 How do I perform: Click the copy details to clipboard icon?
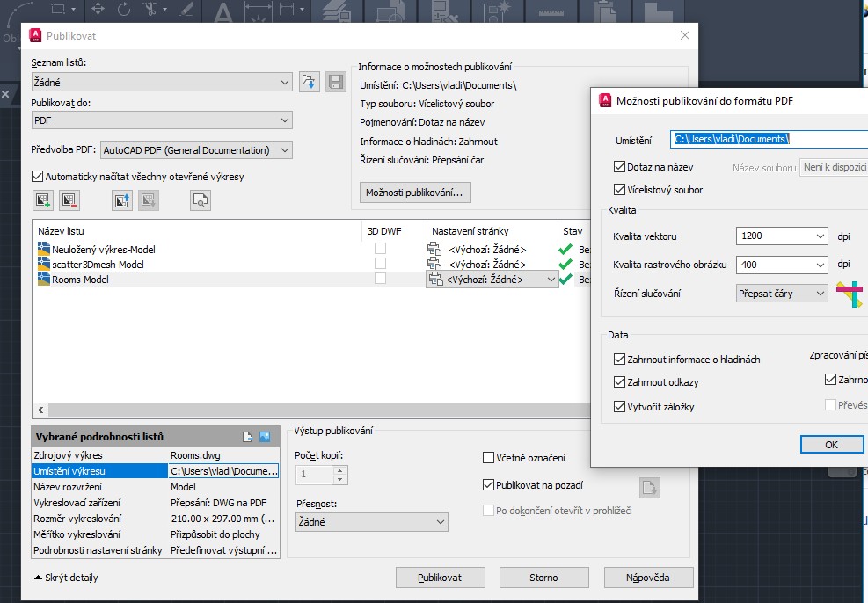click(247, 437)
